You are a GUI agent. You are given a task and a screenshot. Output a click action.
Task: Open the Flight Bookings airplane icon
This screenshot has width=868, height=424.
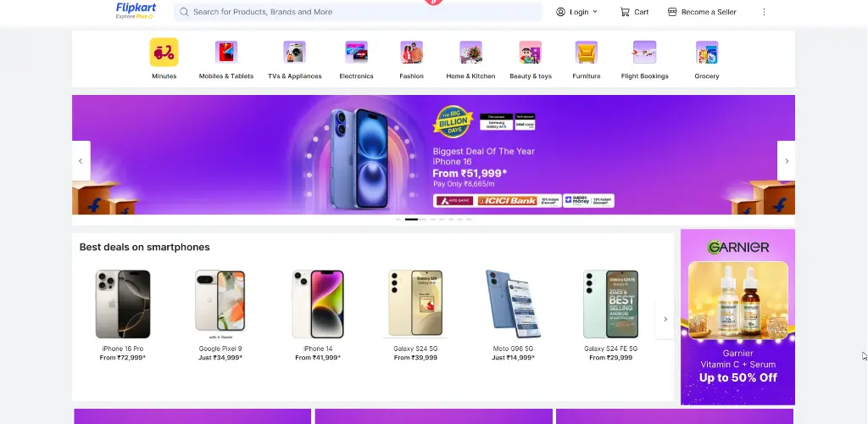tap(644, 52)
